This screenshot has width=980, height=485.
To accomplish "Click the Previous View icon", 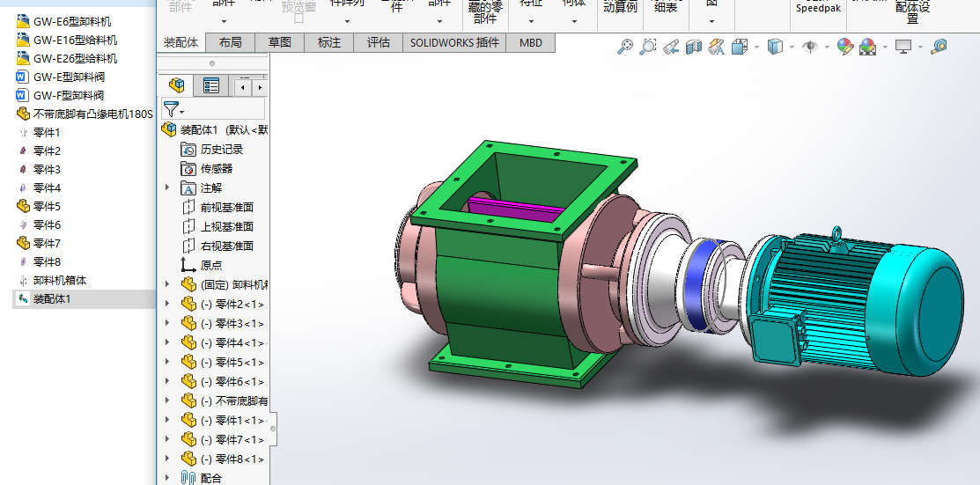I will (x=670, y=47).
